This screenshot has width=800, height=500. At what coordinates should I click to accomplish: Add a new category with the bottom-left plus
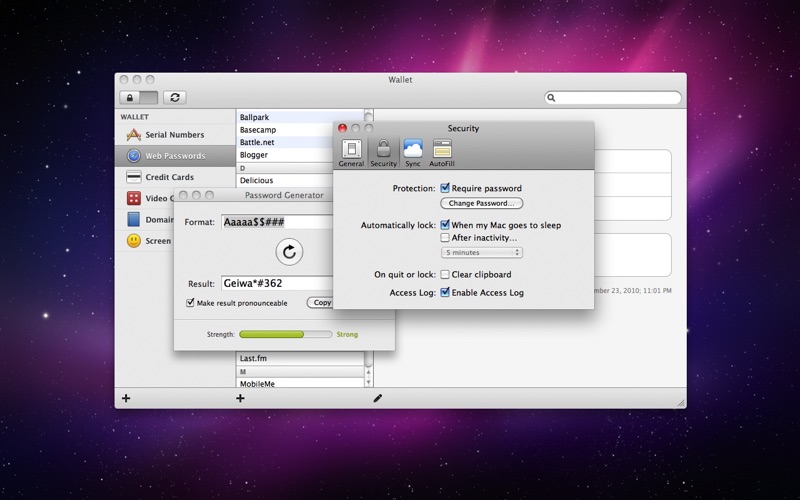click(x=126, y=398)
